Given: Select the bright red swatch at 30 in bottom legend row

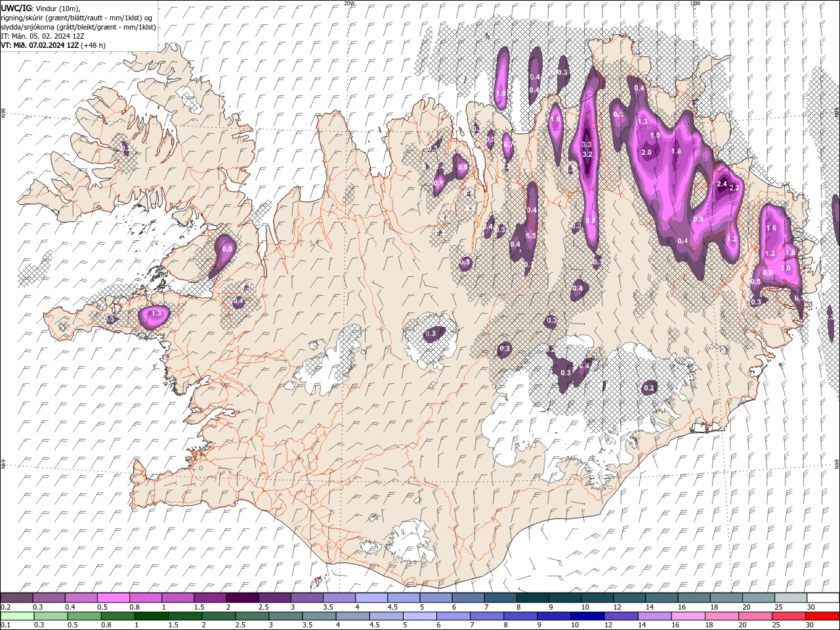Looking at the screenshot, I should click(x=822, y=616).
